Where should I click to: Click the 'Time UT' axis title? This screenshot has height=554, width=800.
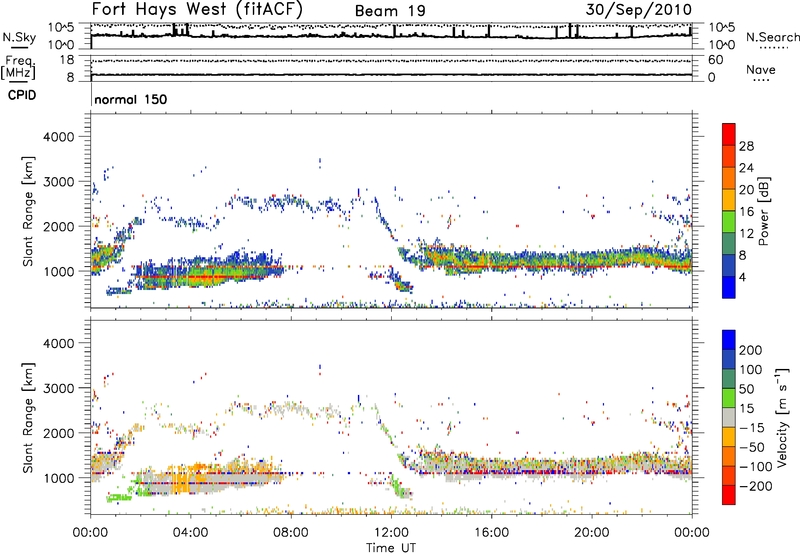(x=391, y=548)
